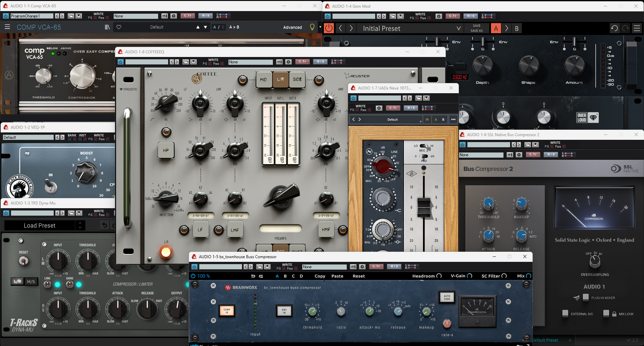This screenshot has height=346, width=644.
Task: Click the lightbulb hints icon in Comp VCA-65
Action: coord(312,27)
